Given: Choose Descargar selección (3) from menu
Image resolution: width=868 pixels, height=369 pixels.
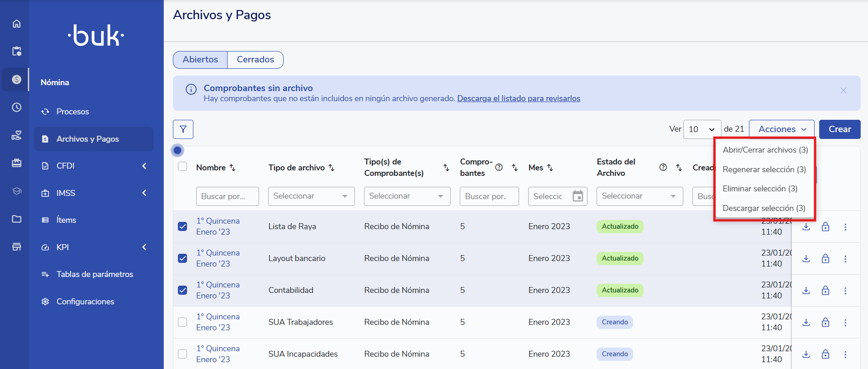Looking at the screenshot, I should (x=764, y=208).
